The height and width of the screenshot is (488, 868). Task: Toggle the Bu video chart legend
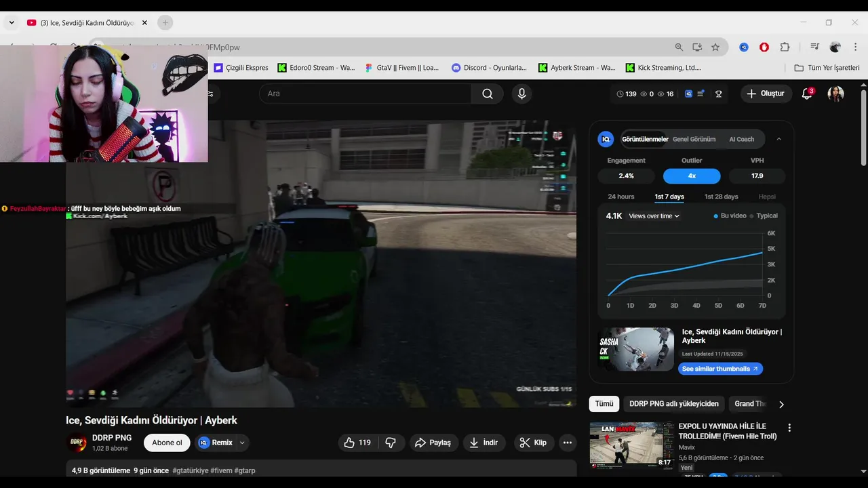click(x=730, y=216)
